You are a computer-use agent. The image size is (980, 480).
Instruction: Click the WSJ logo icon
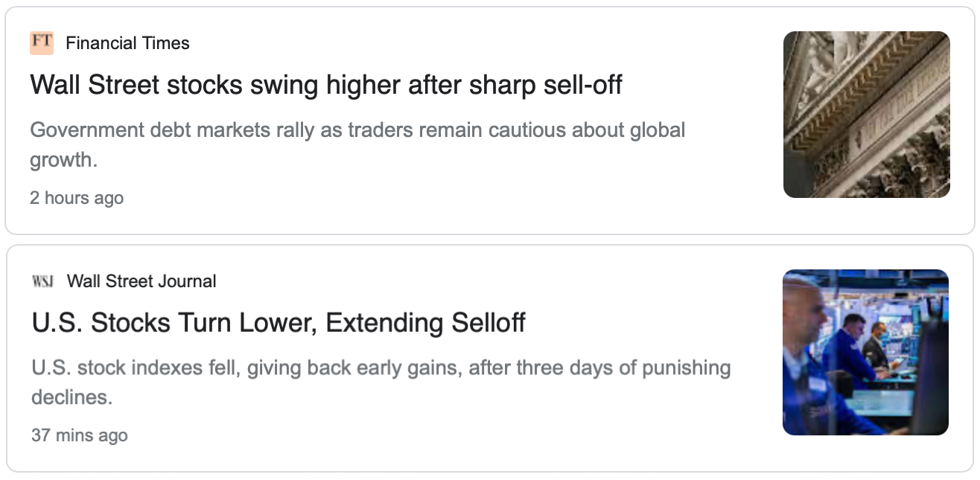coord(43,281)
